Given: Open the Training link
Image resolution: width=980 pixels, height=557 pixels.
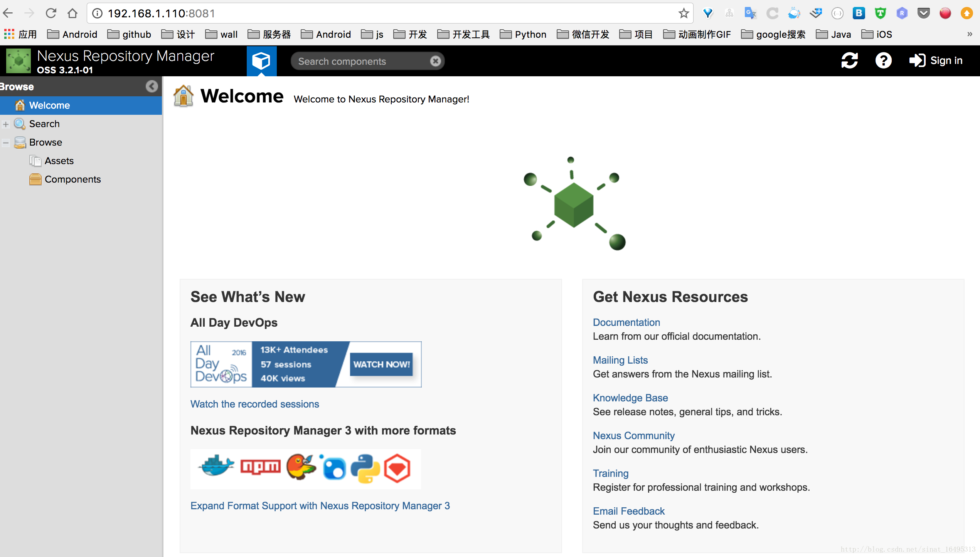Looking at the screenshot, I should click(x=610, y=473).
